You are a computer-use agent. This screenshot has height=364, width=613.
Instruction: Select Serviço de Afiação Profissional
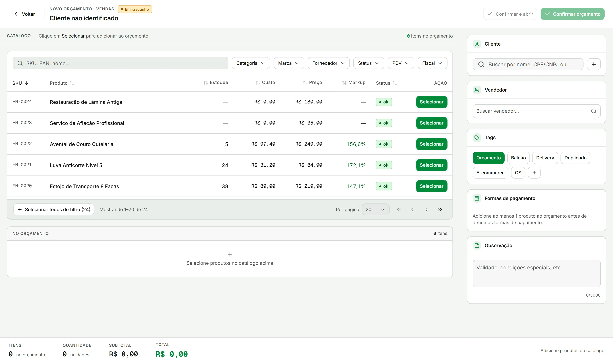[431, 123]
